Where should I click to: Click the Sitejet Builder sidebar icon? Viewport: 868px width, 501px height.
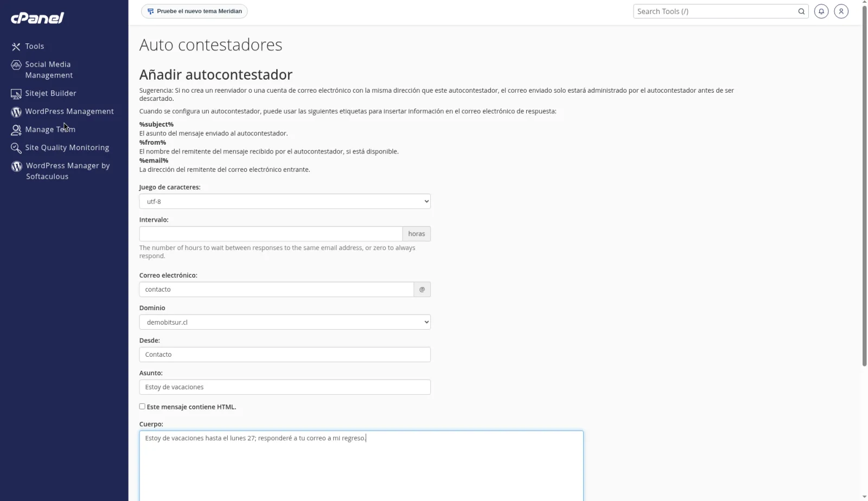(16, 94)
